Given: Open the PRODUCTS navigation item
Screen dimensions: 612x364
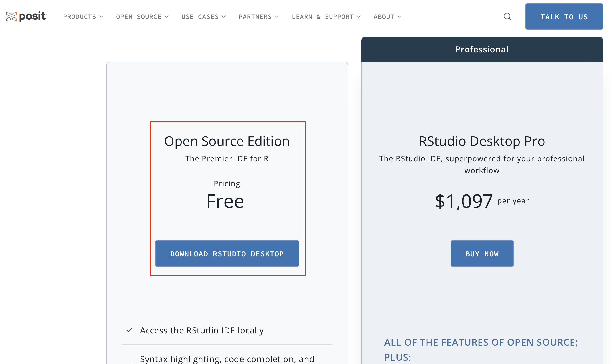Looking at the screenshot, I should tap(80, 17).
